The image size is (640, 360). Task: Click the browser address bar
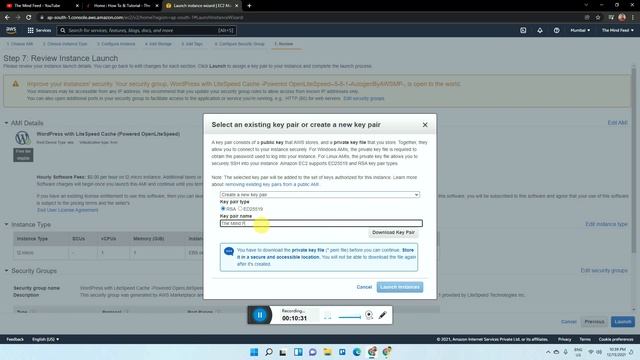click(x=310, y=18)
